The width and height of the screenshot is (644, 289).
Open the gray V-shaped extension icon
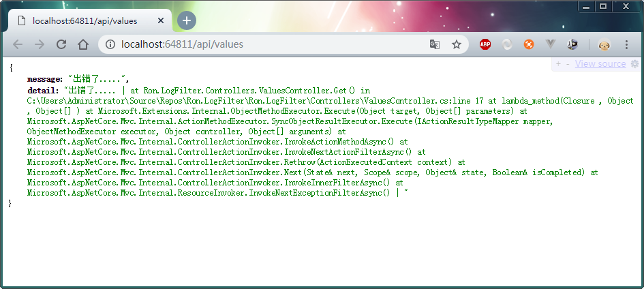(x=551, y=44)
